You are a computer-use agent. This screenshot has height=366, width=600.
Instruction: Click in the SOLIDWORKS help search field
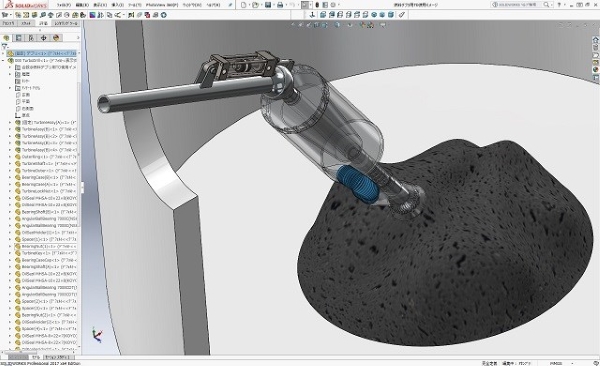tap(517, 5)
